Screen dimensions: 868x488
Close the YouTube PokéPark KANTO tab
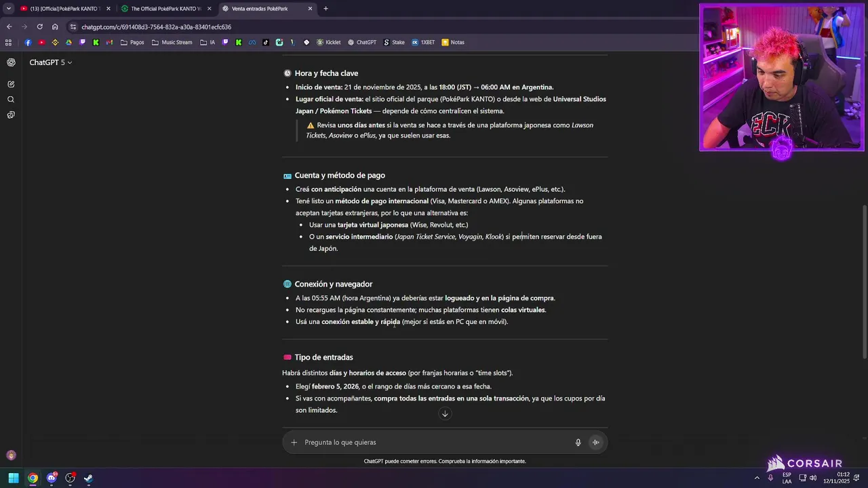point(108,9)
